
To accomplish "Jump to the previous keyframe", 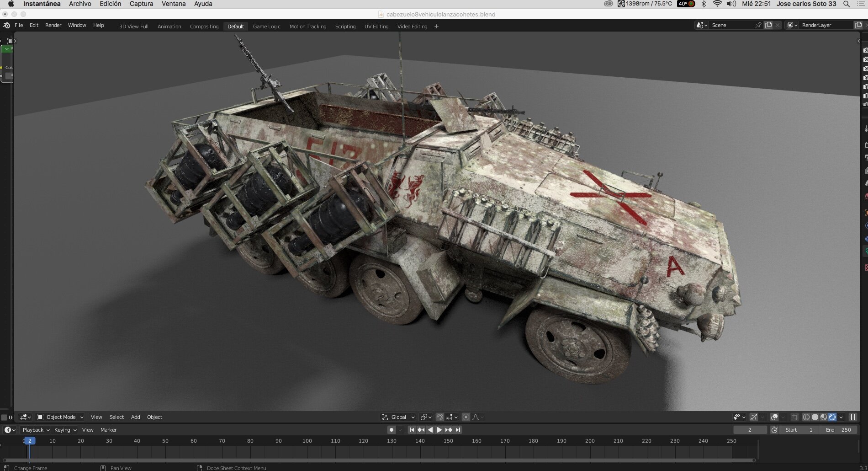I will pyautogui.click(x=421, y=430).
